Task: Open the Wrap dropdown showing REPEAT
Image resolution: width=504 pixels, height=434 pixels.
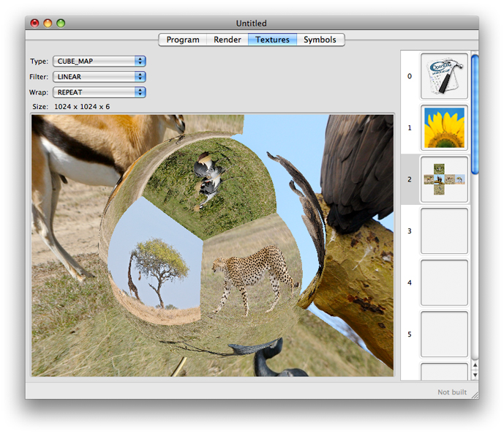Action: tap(99, 92)
